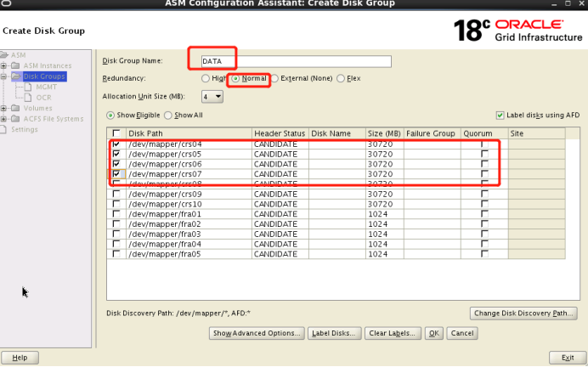
Task: Sort by Size (MB) column header
Action: coord(384,133)
